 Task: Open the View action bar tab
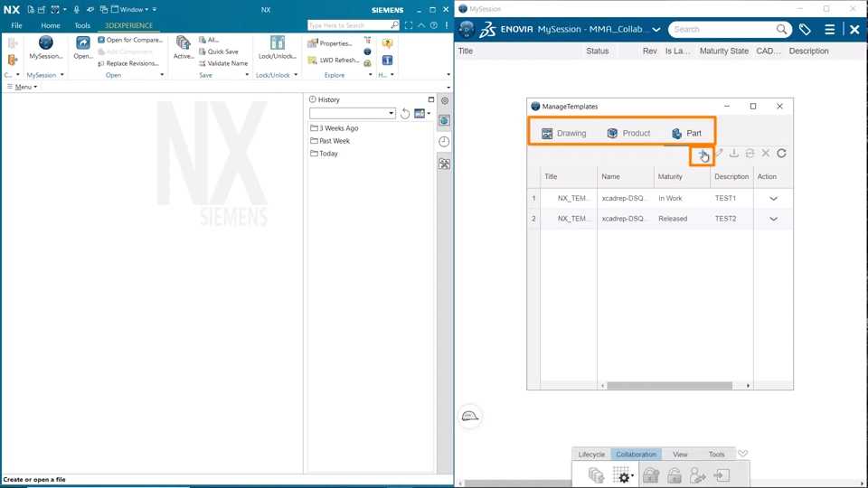pos(680,455)
